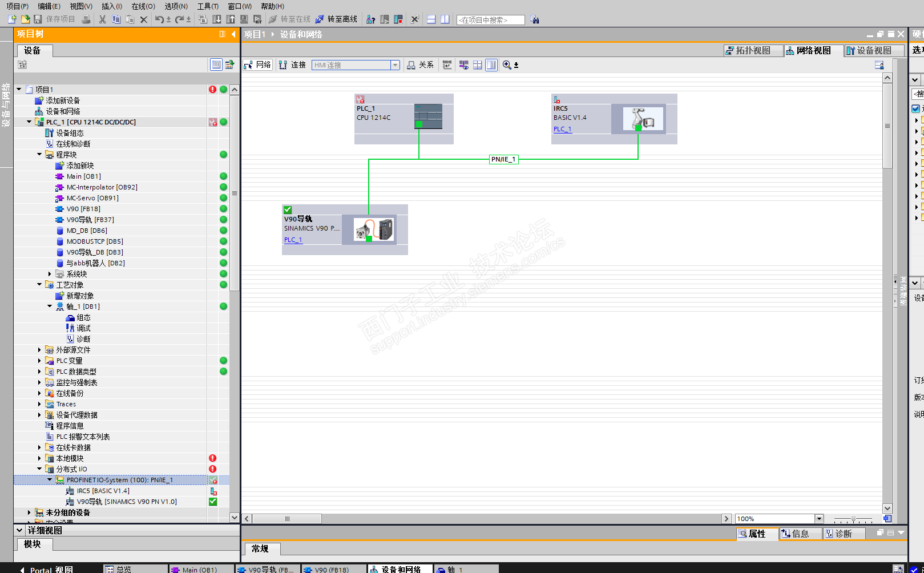Copy selection using the copy icon
Viewport: 924px width, 573px height.
coord(116,19)
